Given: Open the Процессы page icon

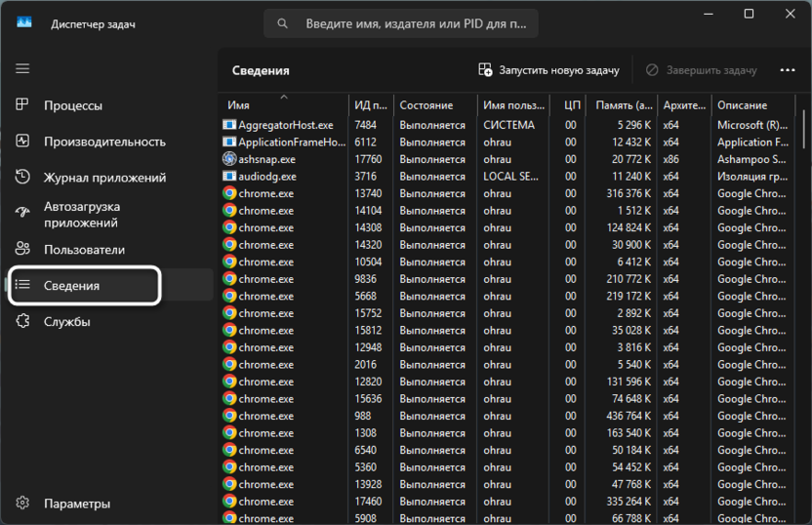Looking at the screenshot, I should 22,105.
